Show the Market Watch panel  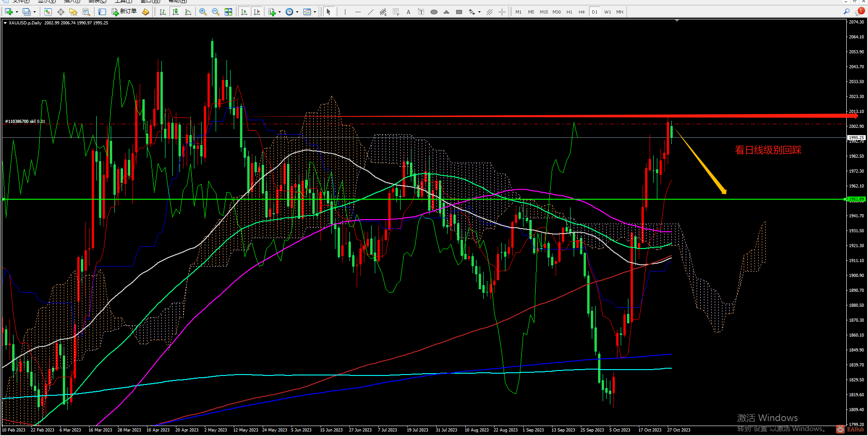[x=48, y=12]
